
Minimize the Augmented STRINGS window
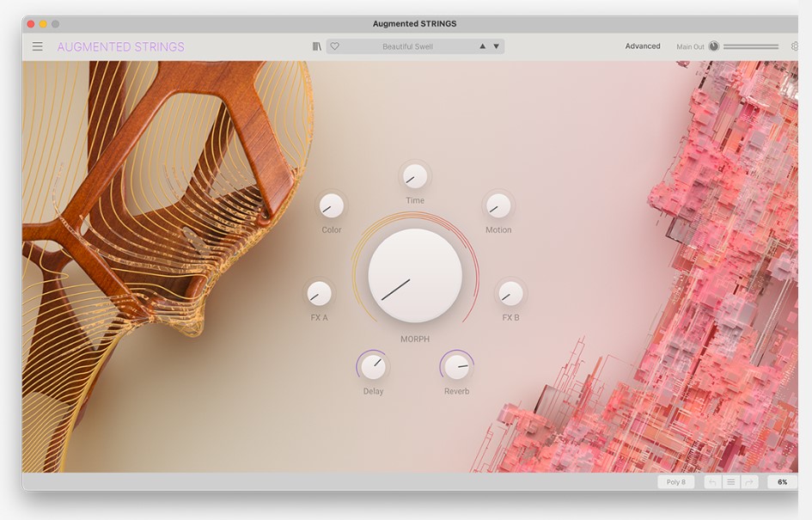point(43,24)
